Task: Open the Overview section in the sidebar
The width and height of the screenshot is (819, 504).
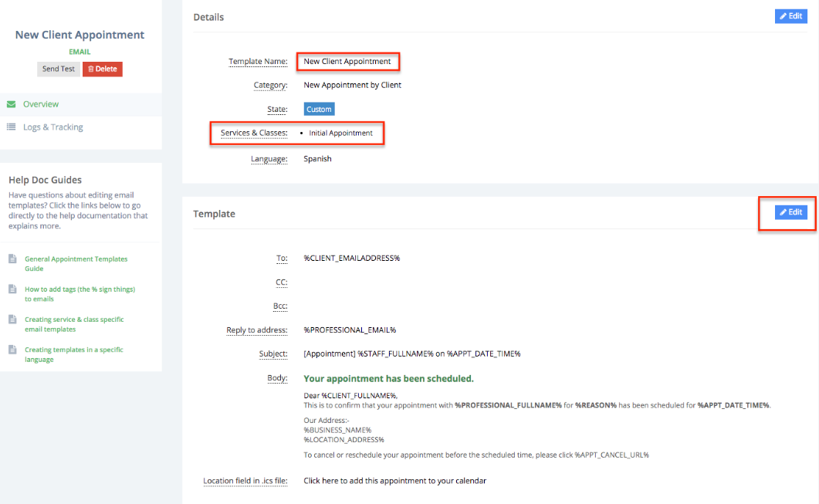Action: 41,104
